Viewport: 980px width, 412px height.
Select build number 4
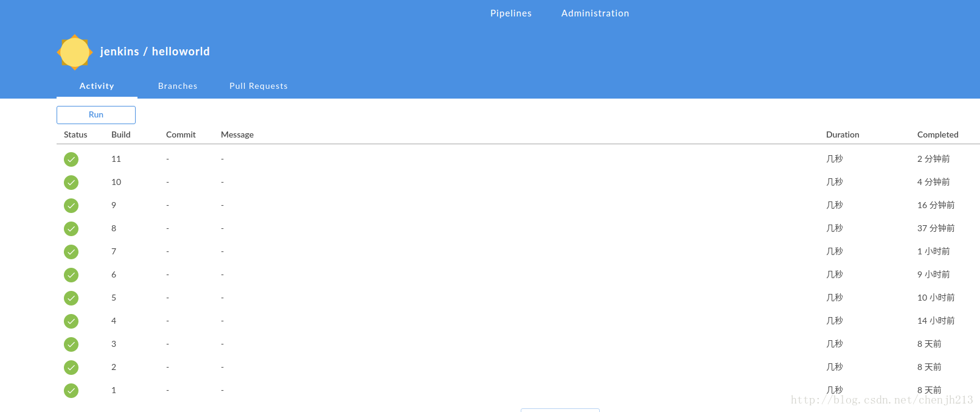(x=114, y=321)
